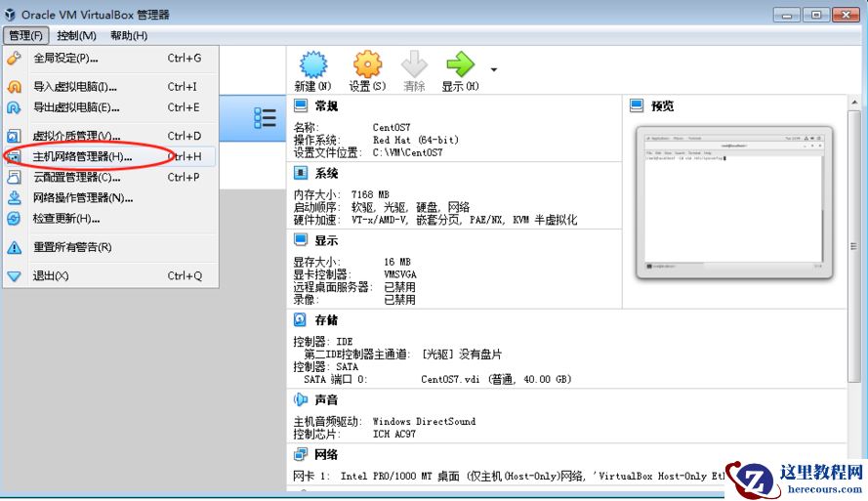Click the host network manager icon
The height and width of the screenshot is (501, 868).
pos(14,156)
